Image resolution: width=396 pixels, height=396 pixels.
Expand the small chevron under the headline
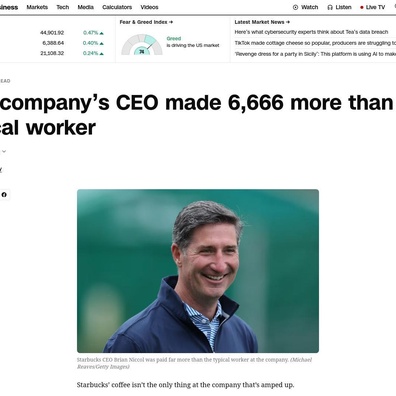(4, 151)
